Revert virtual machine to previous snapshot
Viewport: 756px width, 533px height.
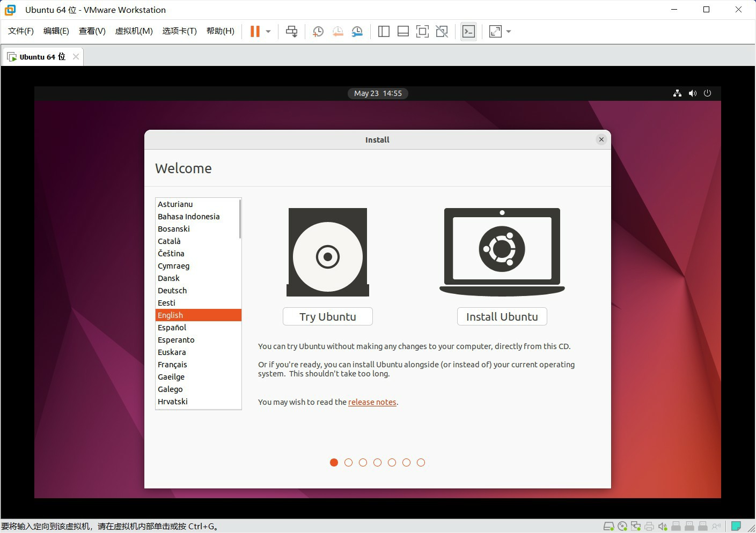click(x=337, y=32)
